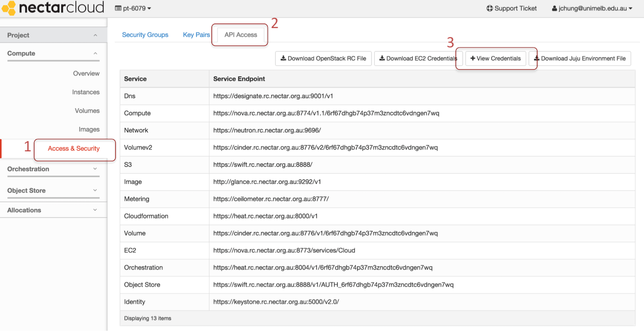Click the ceilometer.rc.nectar.org.au:8777 endpoint
644x333 pixels.
(271, 199)
